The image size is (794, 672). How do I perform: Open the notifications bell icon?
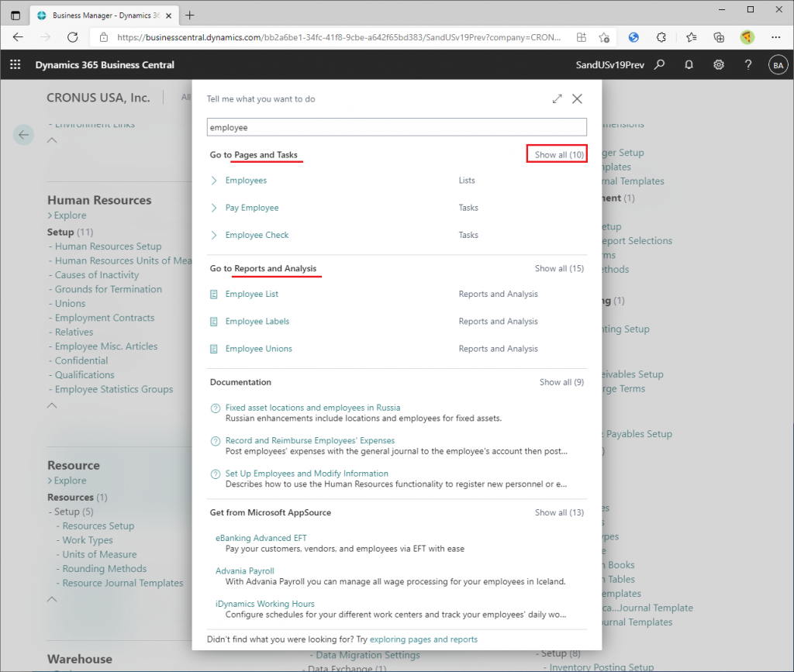click(689, 65)
